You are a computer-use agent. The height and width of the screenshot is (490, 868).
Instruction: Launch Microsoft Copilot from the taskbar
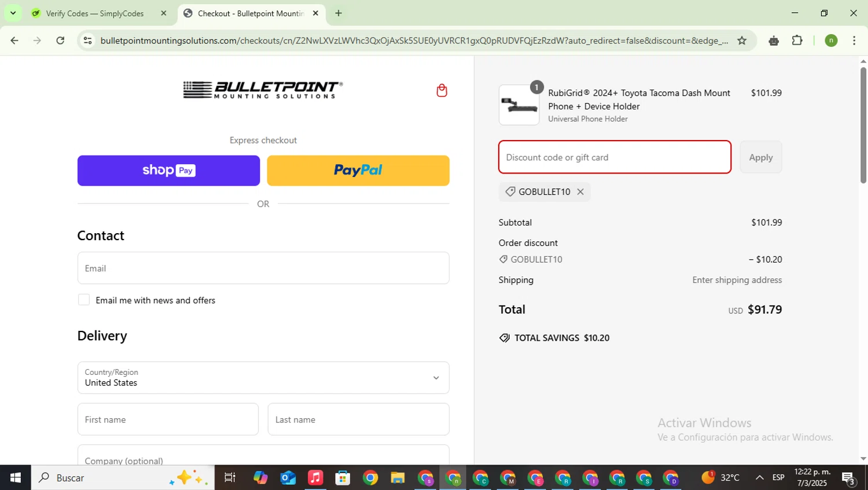pos(260,478)
